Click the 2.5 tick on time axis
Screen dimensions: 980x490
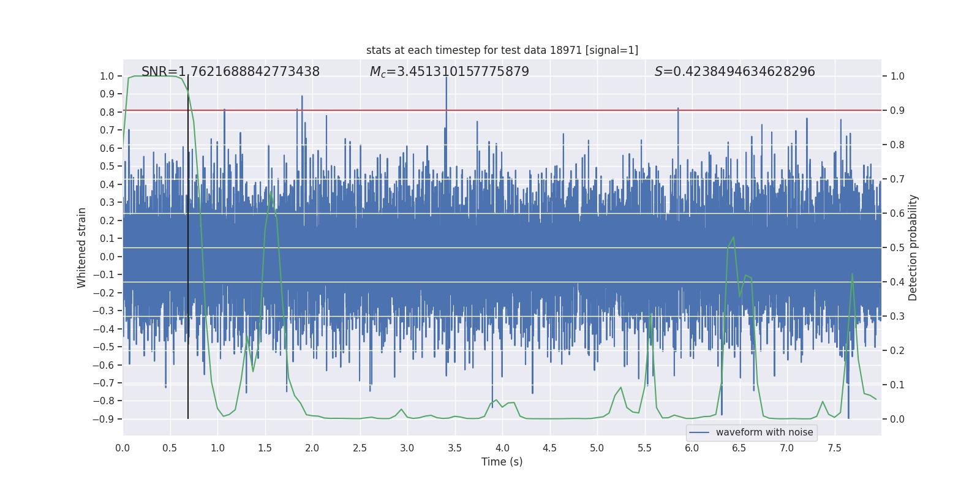[x=360, y=448]
